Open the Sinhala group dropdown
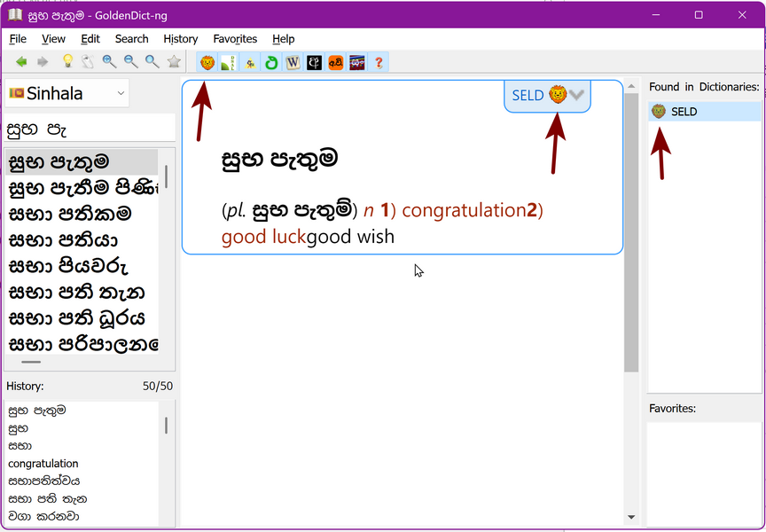This screenshot has height=532, width=766. click(67, 93)
